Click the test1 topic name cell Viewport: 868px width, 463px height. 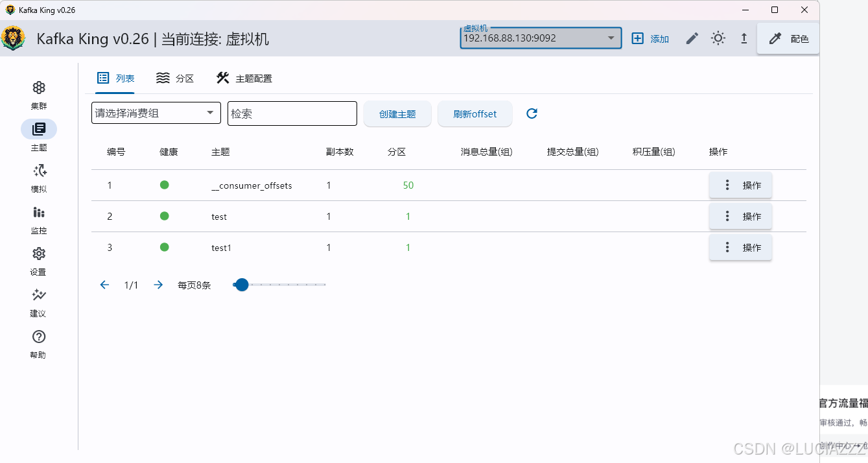[x=221, y=248]
